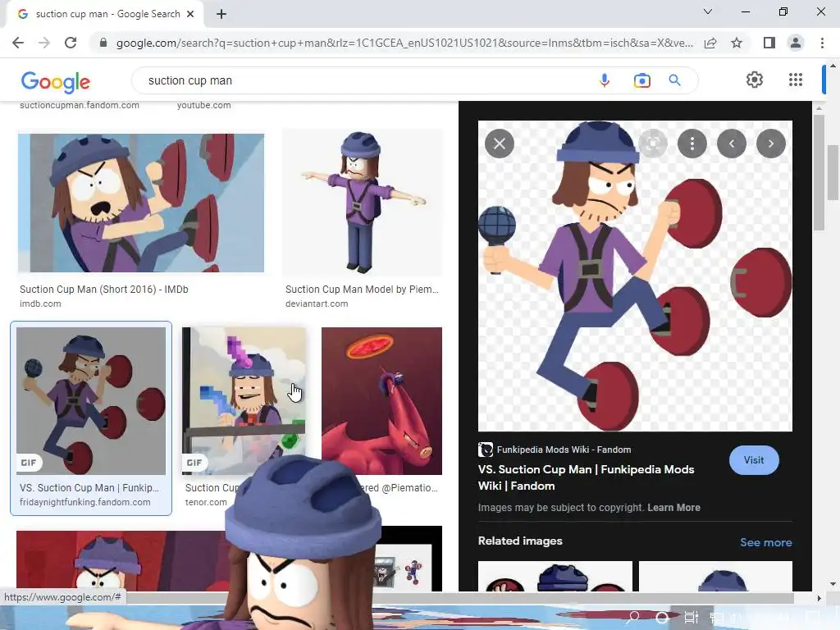The width and height of the screenshot is (840, 630).
Task: Open preview panel more options menu
Action: tap(692, 144)
